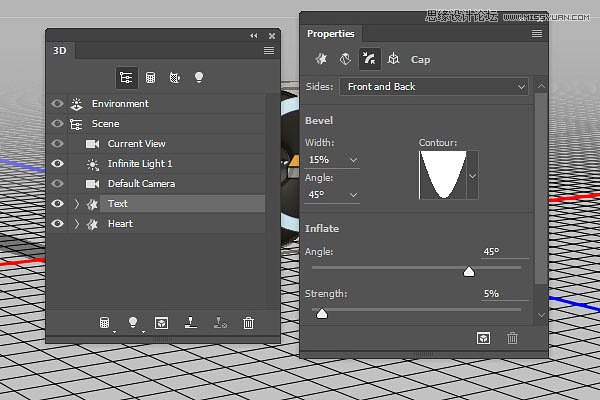Start 3D print from 3D panel
600x400 pixels.
[x=191, y=323]
